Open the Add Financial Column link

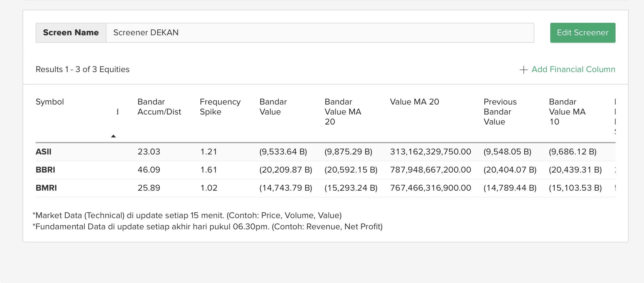coord(573,69)
